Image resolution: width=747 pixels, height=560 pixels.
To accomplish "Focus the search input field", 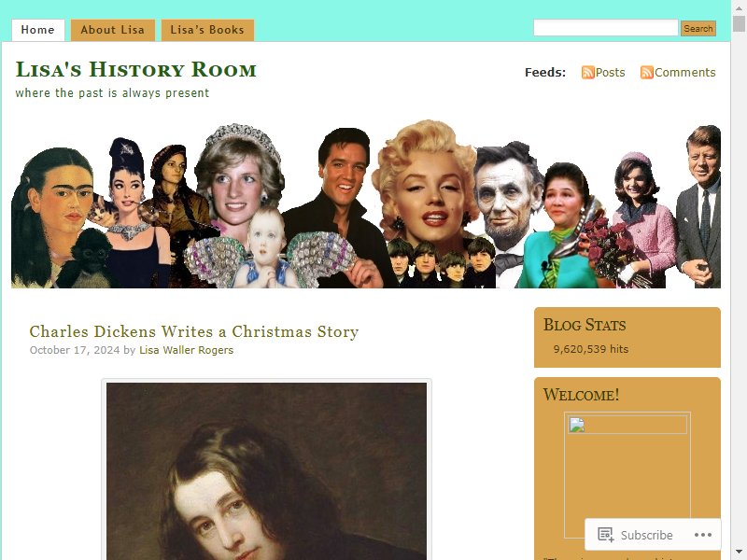I will 605,28.
